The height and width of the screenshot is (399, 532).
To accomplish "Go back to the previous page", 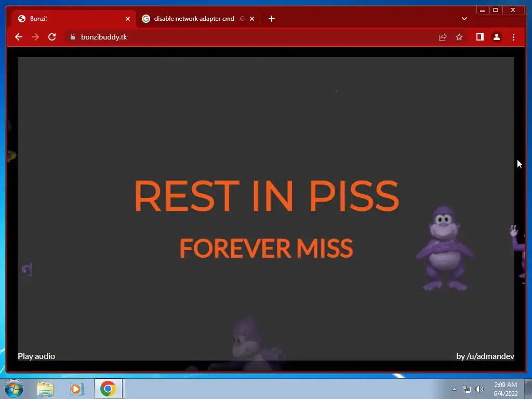I will click(x=19, y=37).
